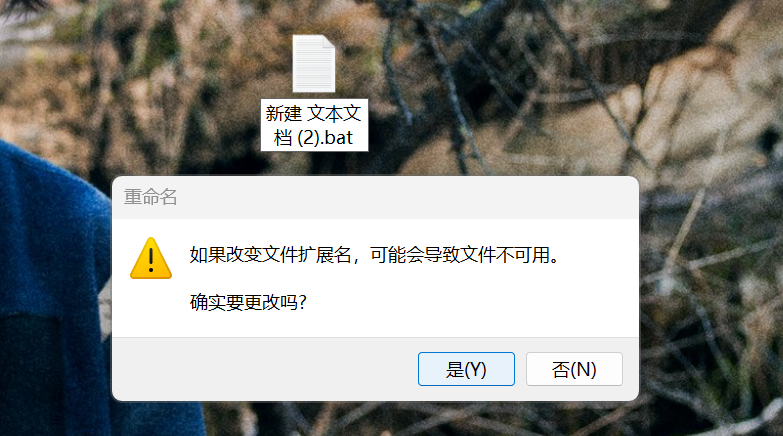
Task: Cancel extension change with 否(N) button
Action: tap(574, 369)
